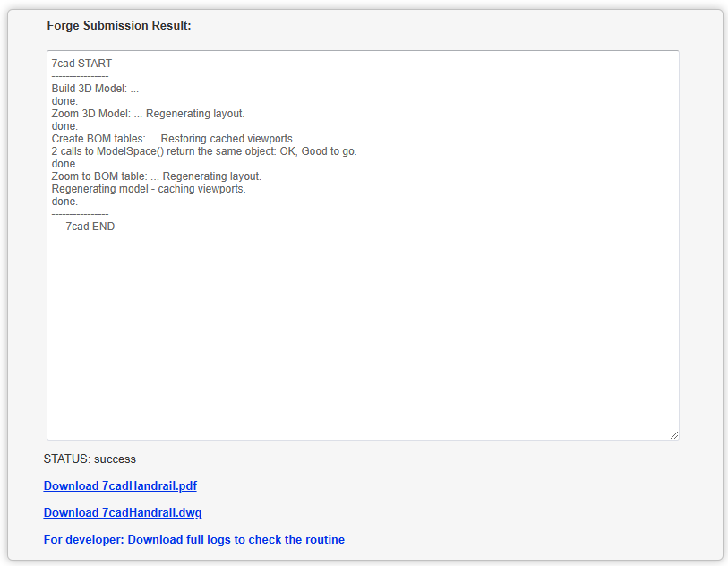Click the first 'done.' log line
Viewport: 728px width, 566px height.
64,101
